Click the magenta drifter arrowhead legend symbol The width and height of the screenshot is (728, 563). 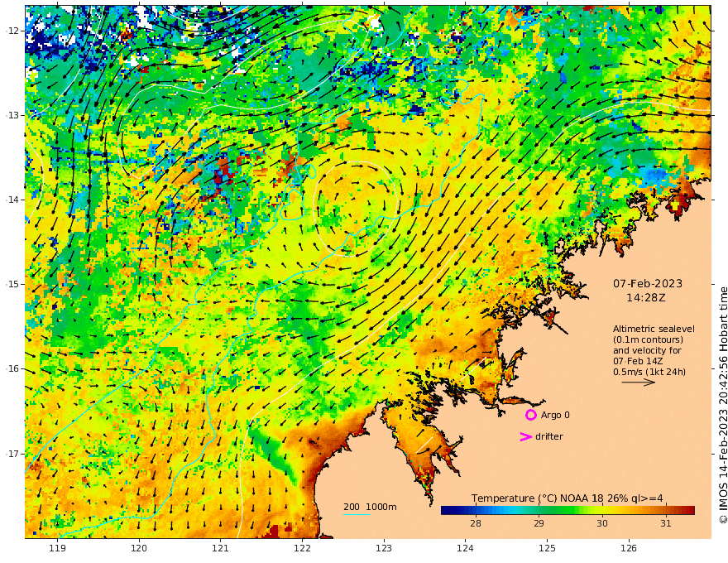525,436
